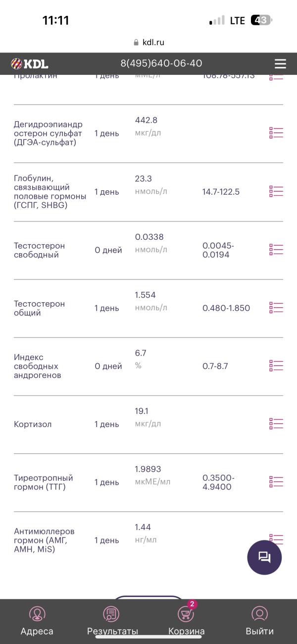This screenshot has height=644, width=297.
Task: Switch to the Результаты tab
Action: tap(112, 621)
